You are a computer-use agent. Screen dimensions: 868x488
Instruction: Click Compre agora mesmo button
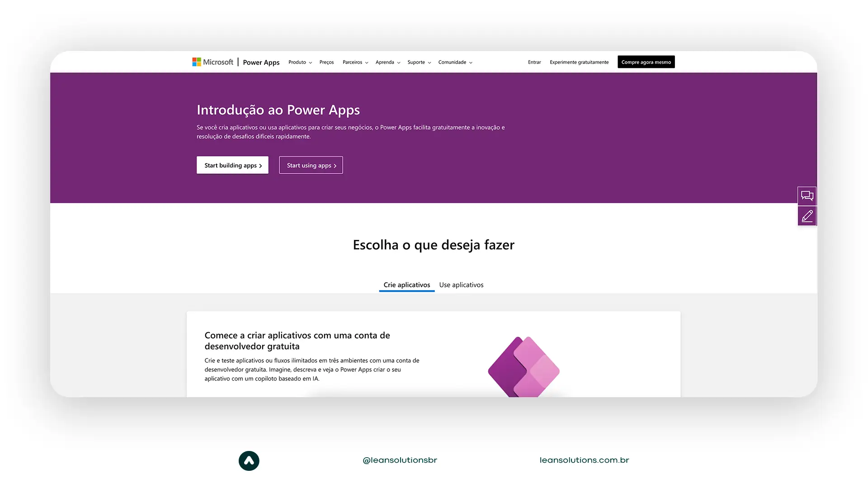coord(646,62)
